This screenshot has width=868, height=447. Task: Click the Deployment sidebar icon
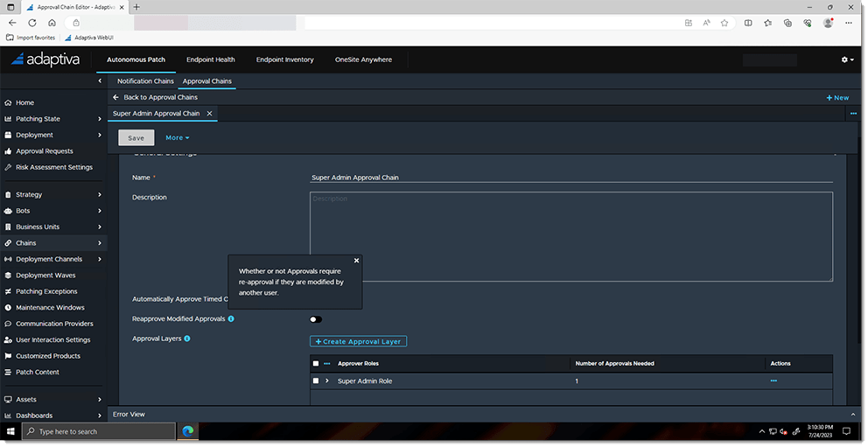[8, 135]
